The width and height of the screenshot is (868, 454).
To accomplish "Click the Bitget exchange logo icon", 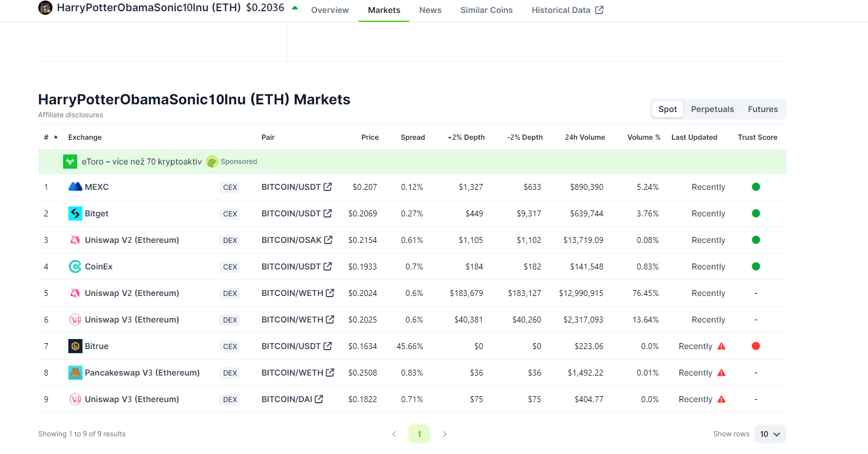I will coord(75,213).
